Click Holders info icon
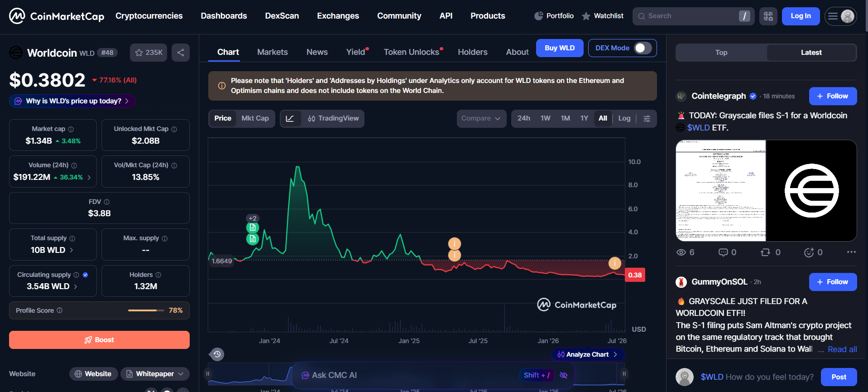Viewport: 868px width, 392px height. pos(158,275)
